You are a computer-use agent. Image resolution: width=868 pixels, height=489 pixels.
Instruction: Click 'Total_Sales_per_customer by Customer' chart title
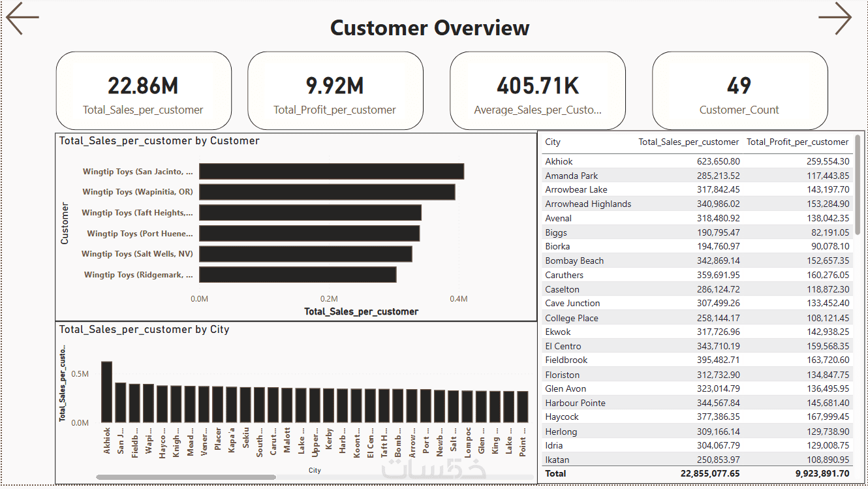tap(159, 141)
